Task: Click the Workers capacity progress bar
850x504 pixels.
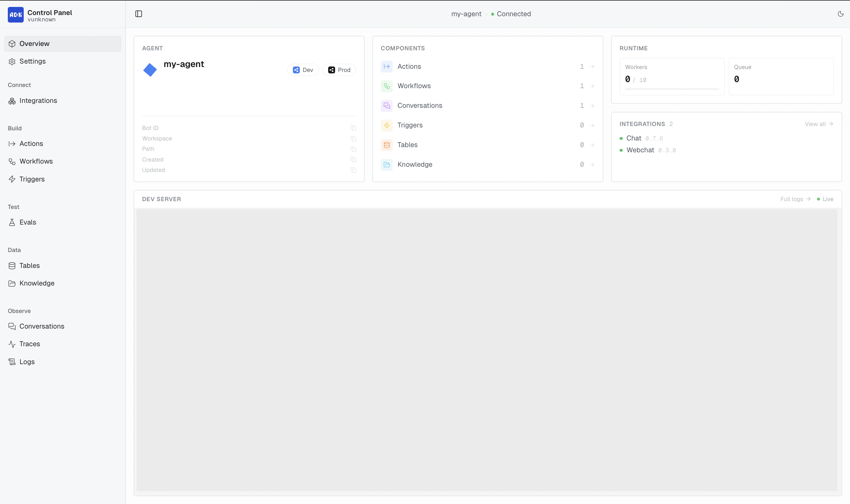Action: pos(672,89)
